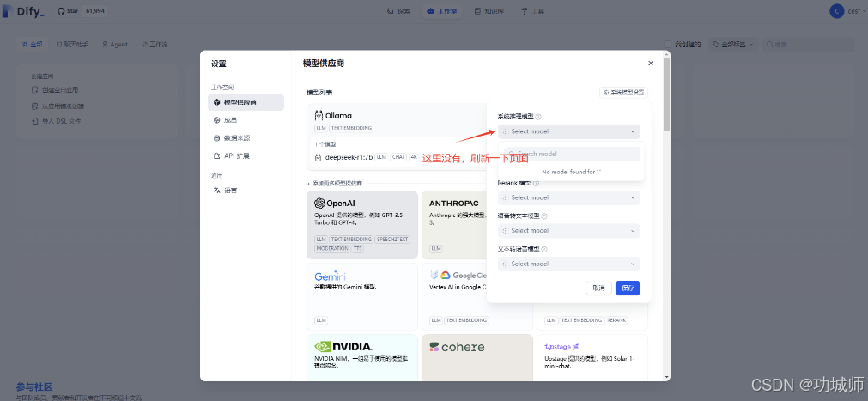Click the SPEECH2TEXT tag on OpenAI card
This screenshot has width=868, height=401.
tap(392, 240)
